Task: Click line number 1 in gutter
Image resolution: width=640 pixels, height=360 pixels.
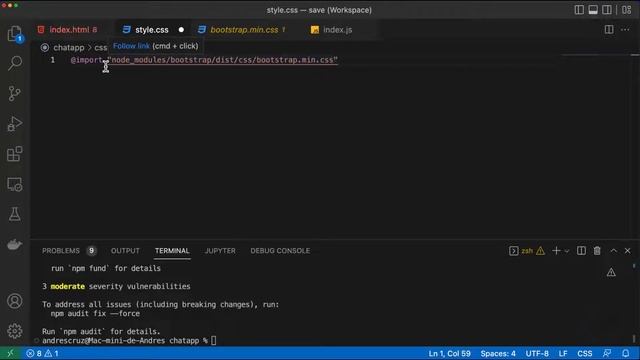Action: 53,60
